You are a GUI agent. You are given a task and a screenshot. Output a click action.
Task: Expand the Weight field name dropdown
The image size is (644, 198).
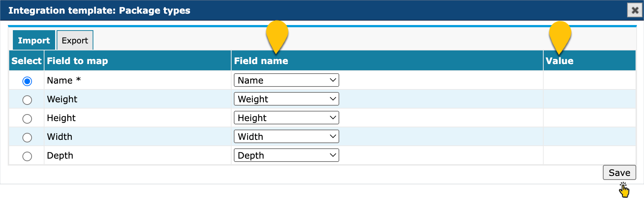[x=286, y=99]
